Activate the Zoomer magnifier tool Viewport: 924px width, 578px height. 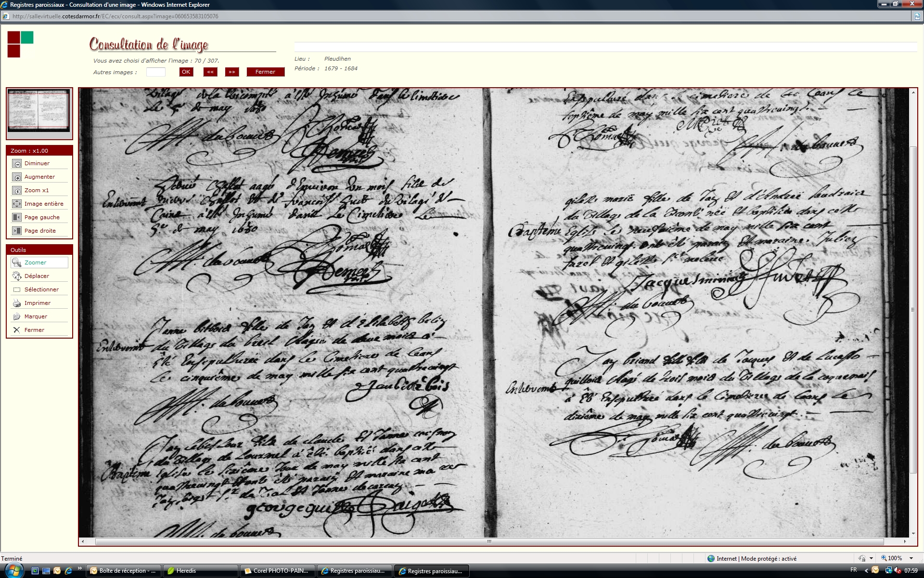coord(17,263)
